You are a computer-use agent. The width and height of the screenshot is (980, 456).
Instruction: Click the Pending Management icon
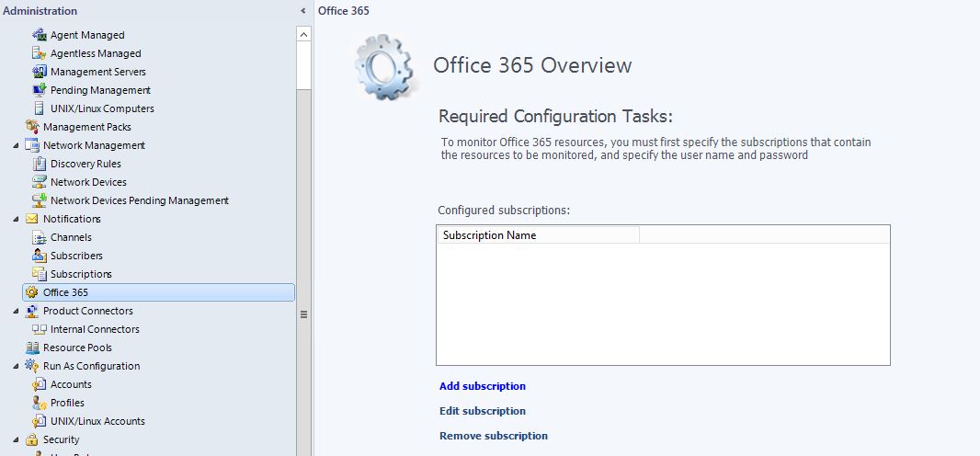tap(40, 90)
